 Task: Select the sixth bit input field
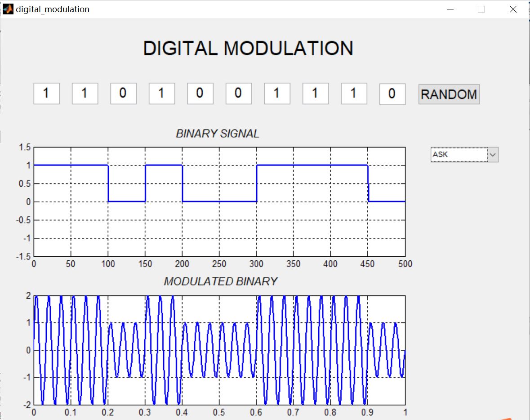coord(239,94)
